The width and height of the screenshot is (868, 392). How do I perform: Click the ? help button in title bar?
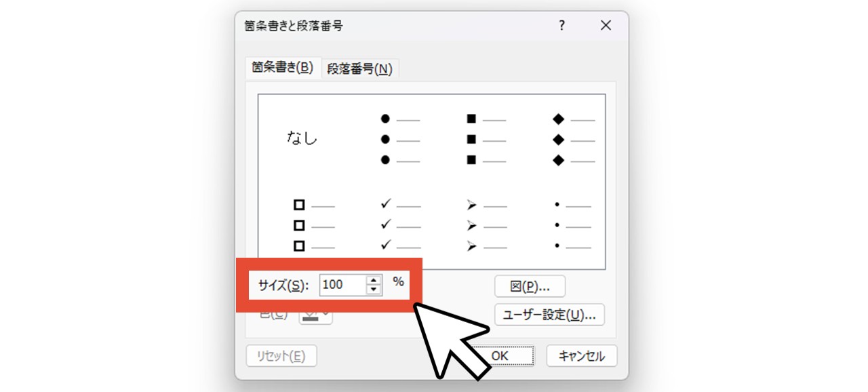pos(561,26)
